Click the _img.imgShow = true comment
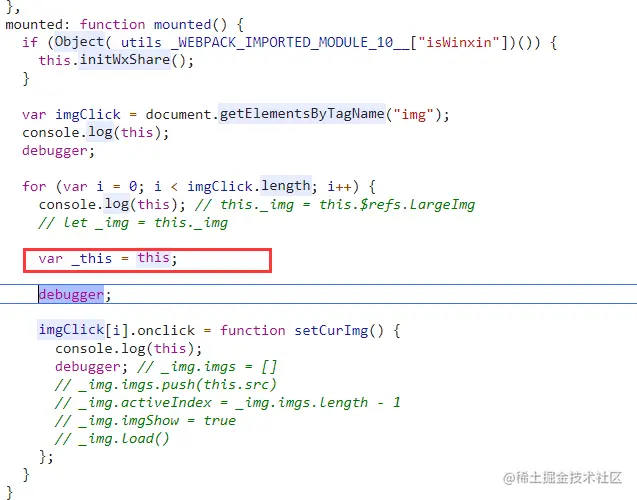Image resolution: width=637 pixels, height=500 pixels. pyautogui.click(x=145, y=420)
